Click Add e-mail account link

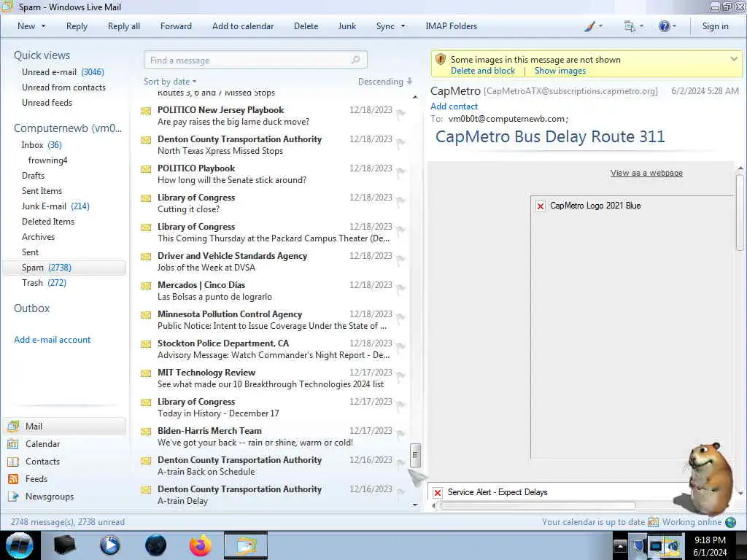point(52,340)
